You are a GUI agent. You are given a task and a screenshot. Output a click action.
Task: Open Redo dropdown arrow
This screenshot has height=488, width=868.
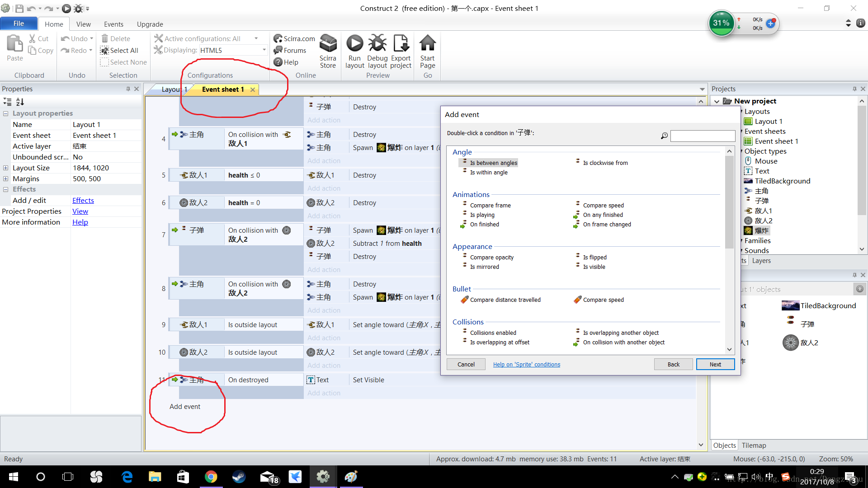coord(90,50)
